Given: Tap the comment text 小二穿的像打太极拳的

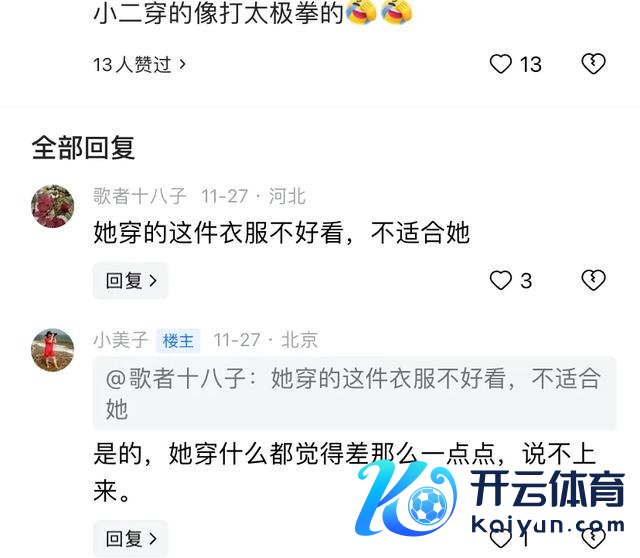Looking at the screenshot, I should point(219,14).
